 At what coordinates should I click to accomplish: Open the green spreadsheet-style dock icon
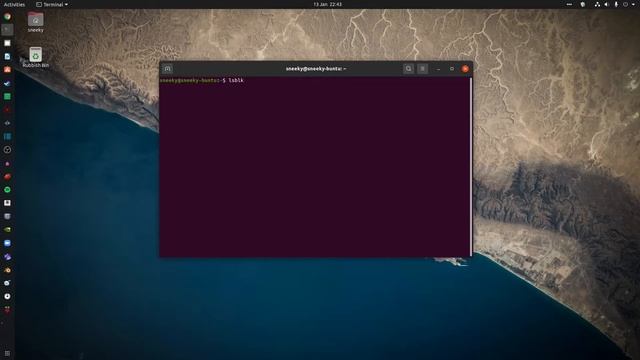coord(7,96)
